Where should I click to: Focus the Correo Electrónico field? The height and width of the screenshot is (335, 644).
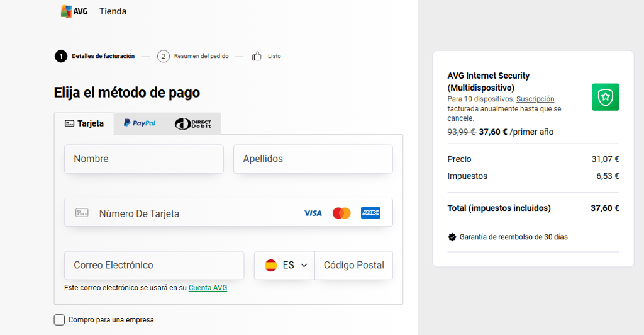click(x=154, y=266)
